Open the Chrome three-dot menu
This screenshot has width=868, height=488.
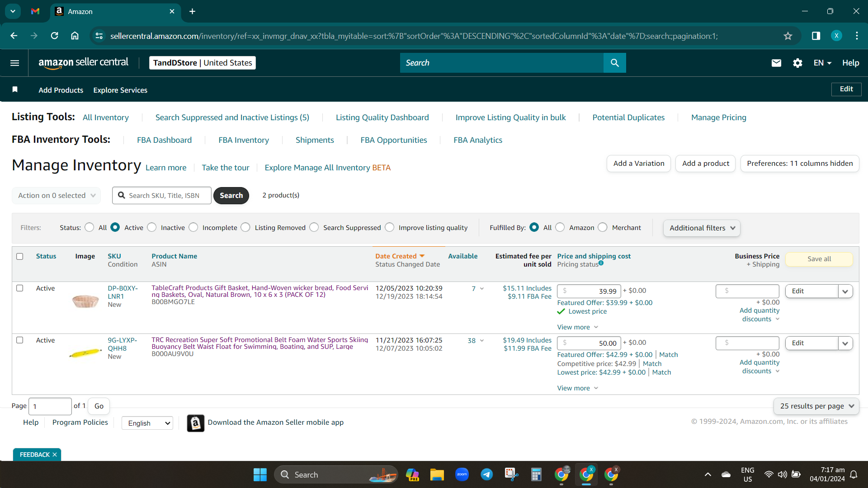pyautogui.click(x=857, y=36)
